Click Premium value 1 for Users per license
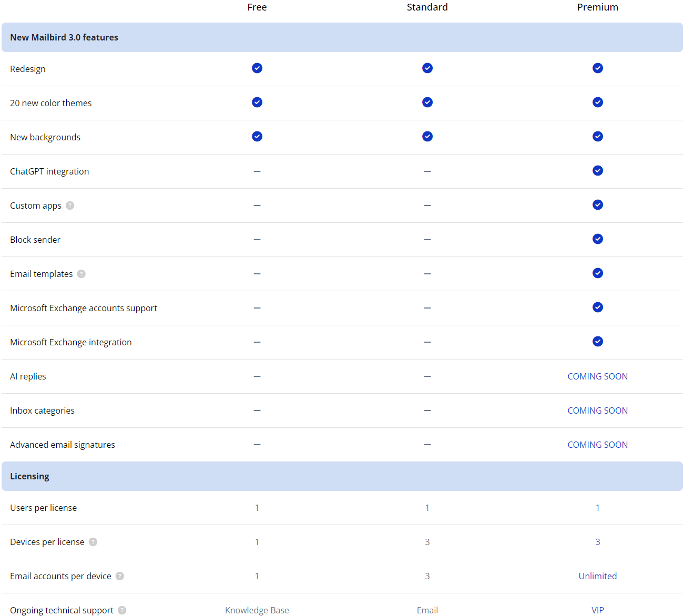The height and width of the screenshot is (616, 684). pyautogui.click(x=598, y=508)
